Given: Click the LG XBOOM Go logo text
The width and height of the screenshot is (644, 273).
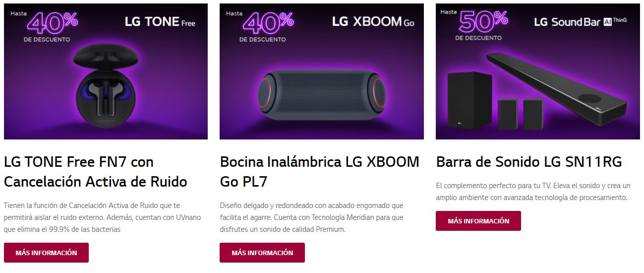Looking at the screenshot, I should tap(373, 22).
